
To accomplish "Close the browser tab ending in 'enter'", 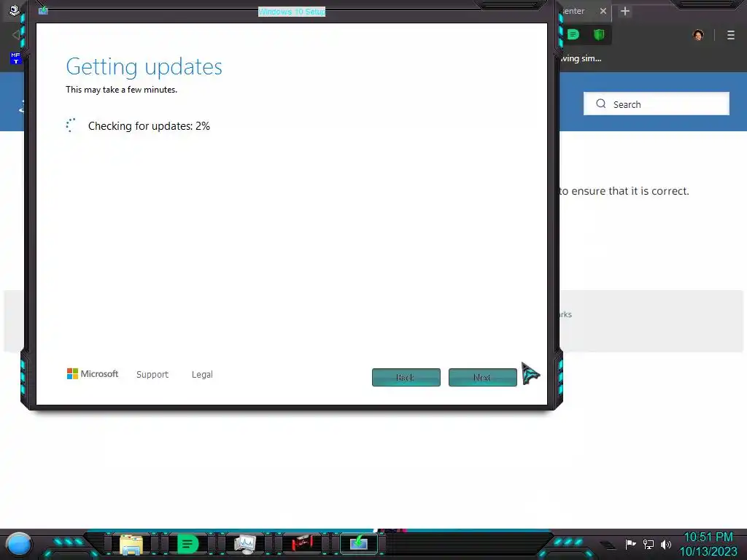I will 603,11.
